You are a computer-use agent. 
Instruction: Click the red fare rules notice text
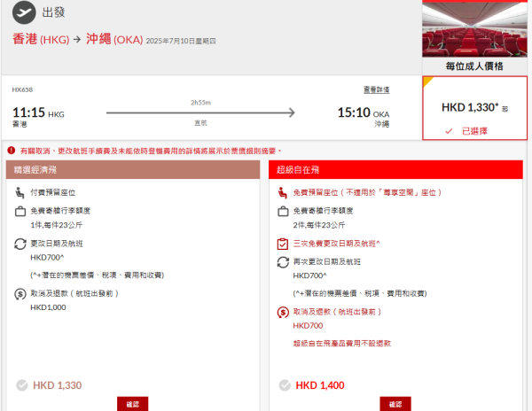click(x=151, y=151)
